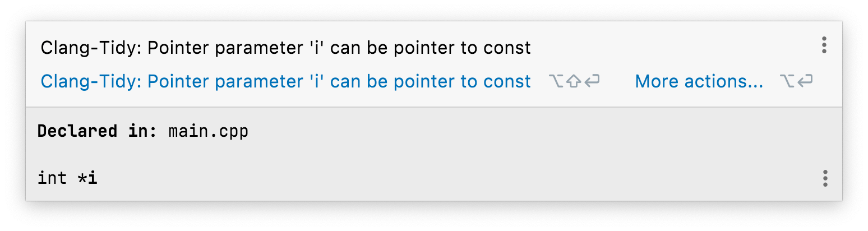Click the Return symbol in the quick-fix shortcut
This screenshot has width=868, height=231.
tap(592, 82)
